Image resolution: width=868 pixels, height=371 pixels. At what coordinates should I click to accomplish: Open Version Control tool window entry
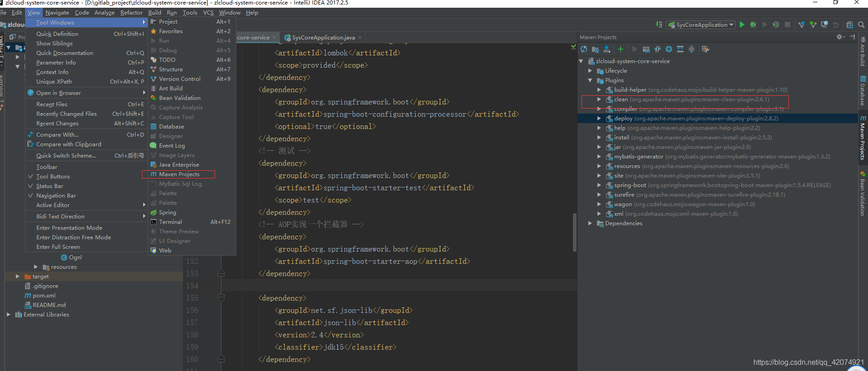pos(180,79)
